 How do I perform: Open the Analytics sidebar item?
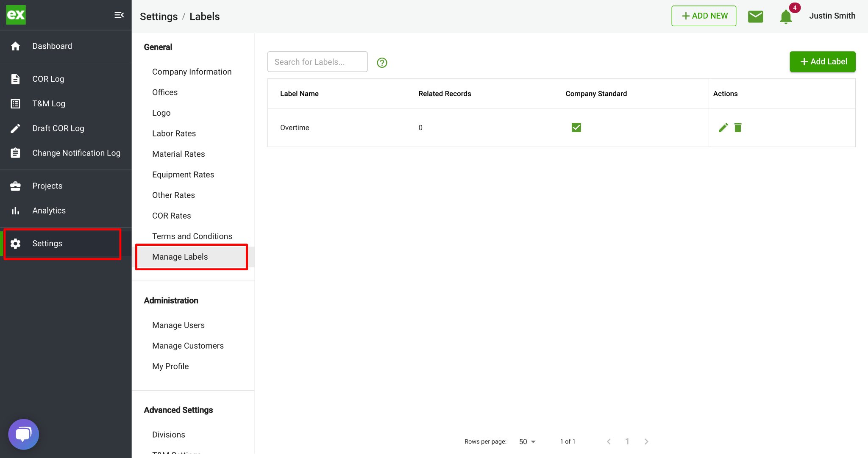pyautogui.click(x=49, y=211)
